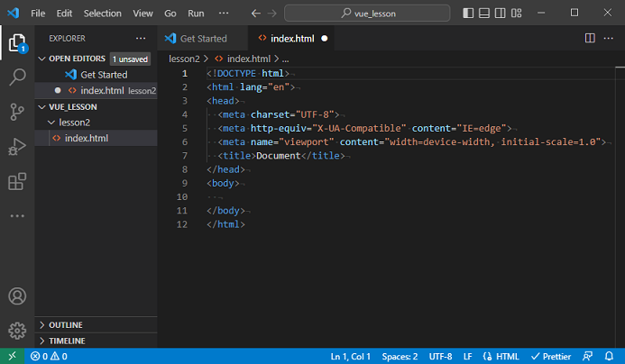Open the View menu
The image size is (625, 364).
(x=142, y=14)
